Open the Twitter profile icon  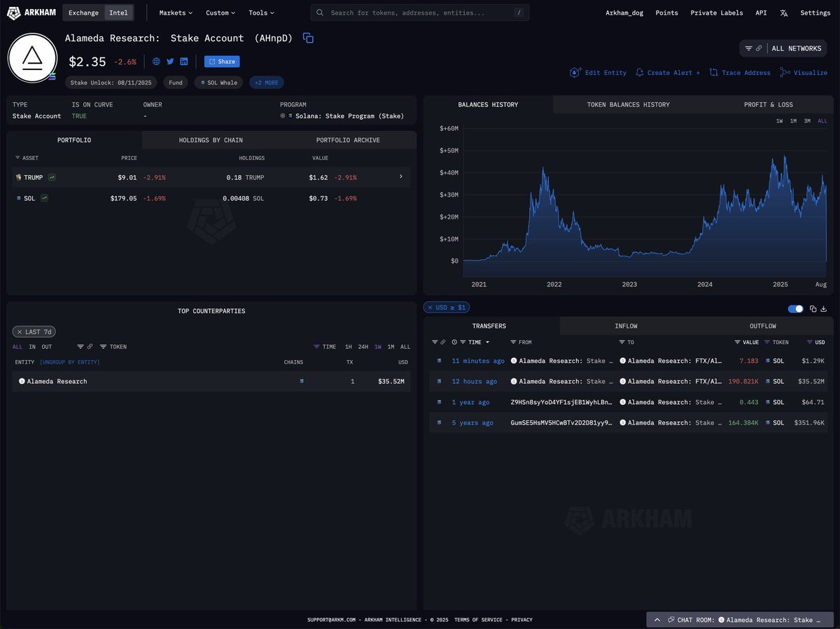point(170,62)
